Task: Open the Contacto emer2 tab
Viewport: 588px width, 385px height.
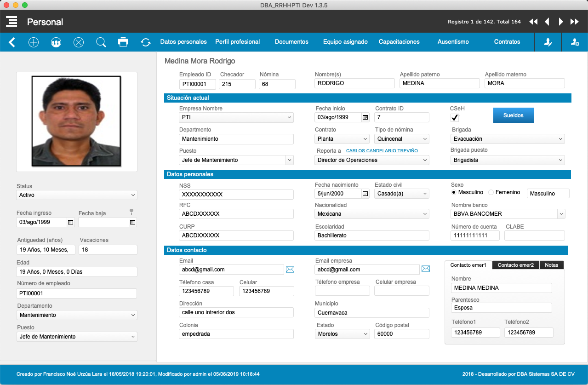Action: [x=515, y=265]
